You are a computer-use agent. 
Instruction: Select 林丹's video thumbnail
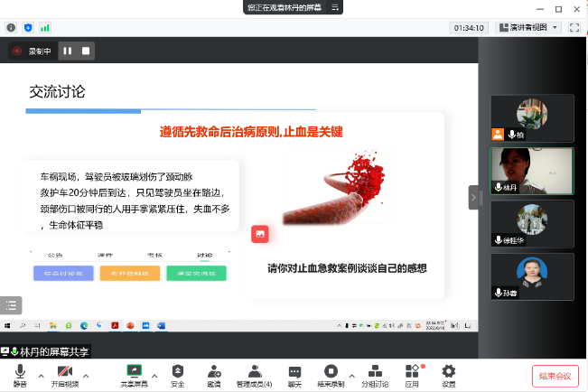(531, 170)
